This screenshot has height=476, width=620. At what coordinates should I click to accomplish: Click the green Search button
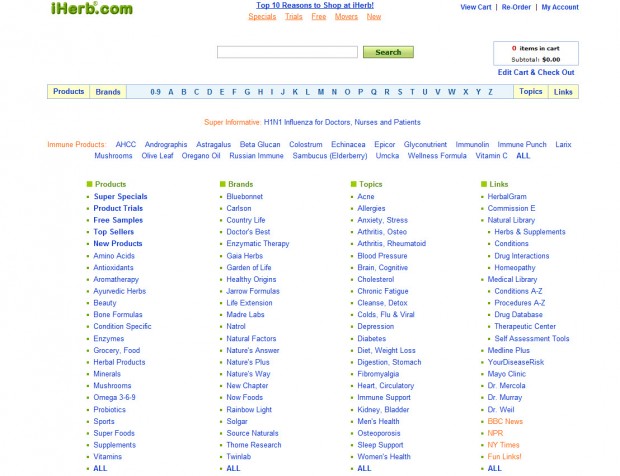point(388,52)
